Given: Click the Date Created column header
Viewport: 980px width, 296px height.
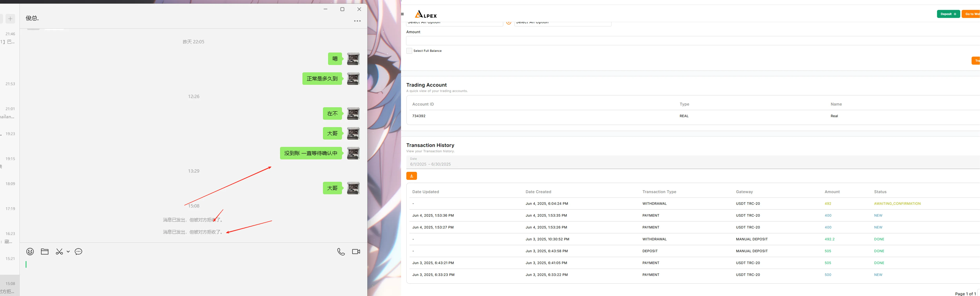Looking at the screenshot, I should (x=538, y=192).
